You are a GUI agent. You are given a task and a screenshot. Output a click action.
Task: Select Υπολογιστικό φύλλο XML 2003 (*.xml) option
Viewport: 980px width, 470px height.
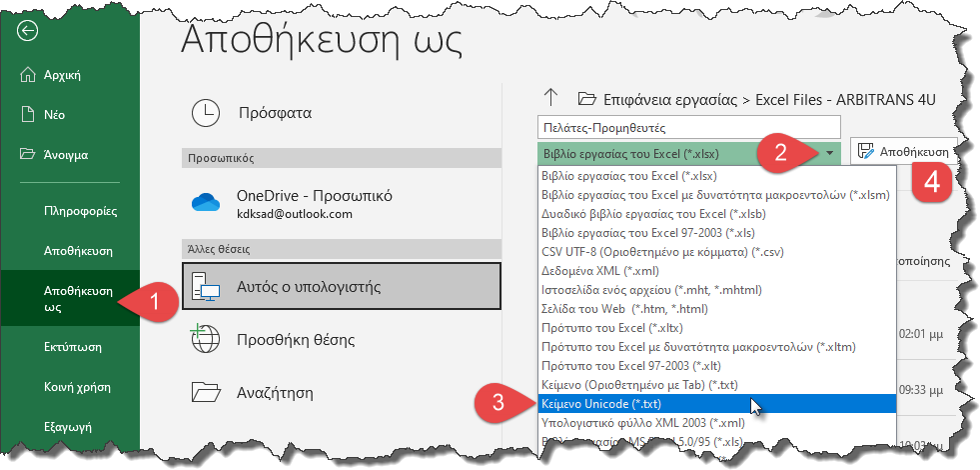coord(717,422)
